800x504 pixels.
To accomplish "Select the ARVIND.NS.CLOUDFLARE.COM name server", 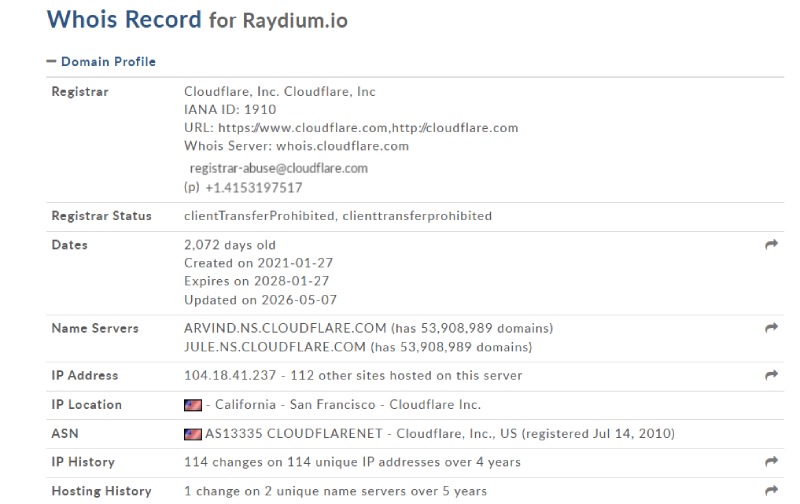I will pos(285,328).
